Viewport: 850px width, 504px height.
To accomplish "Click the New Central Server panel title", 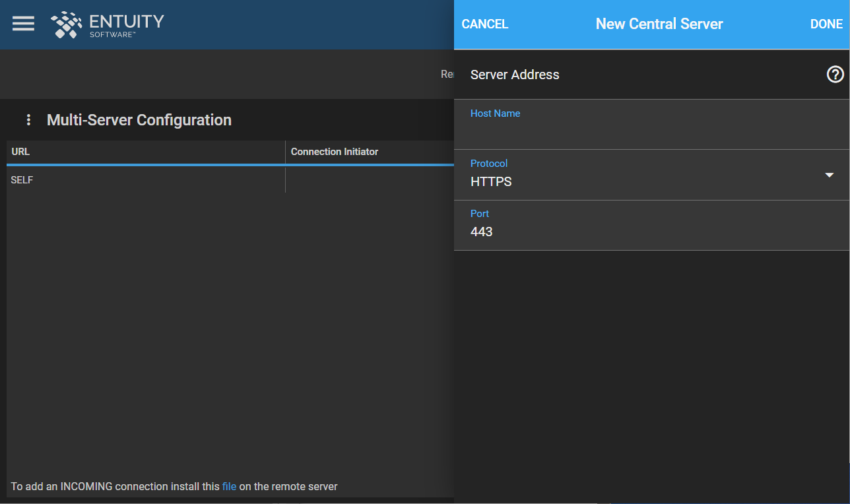I will 659,24.
